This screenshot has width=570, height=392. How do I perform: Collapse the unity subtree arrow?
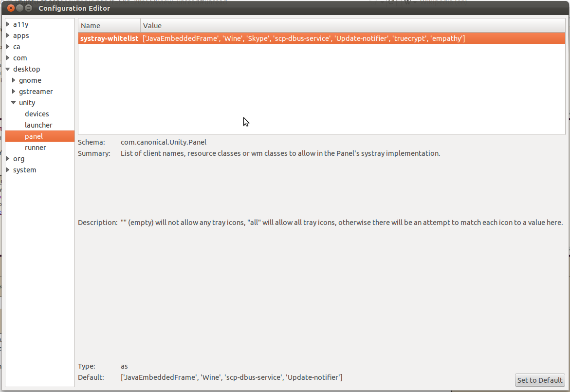[x=14, y=103]
